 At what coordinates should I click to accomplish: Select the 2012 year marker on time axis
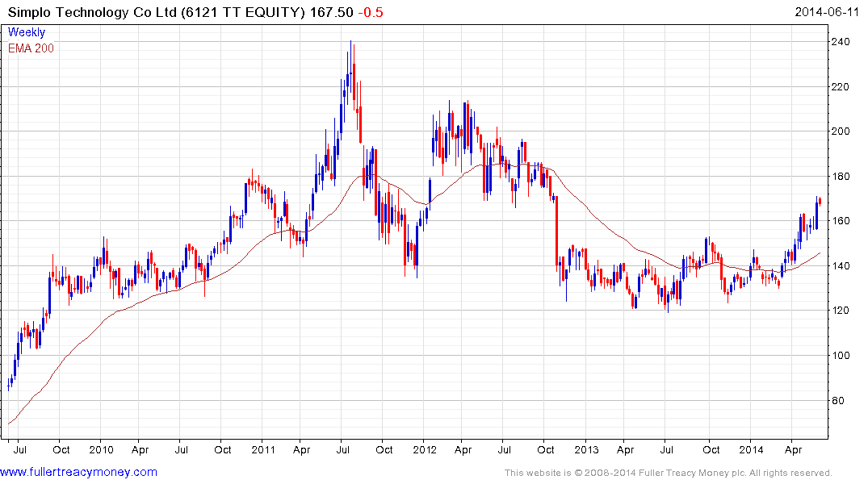coord(425,449)
